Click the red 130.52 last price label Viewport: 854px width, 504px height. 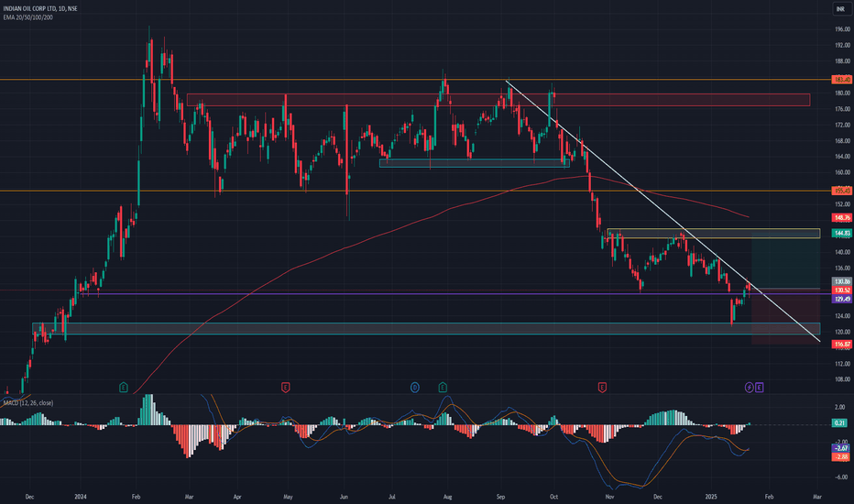(x=841, y=290)
